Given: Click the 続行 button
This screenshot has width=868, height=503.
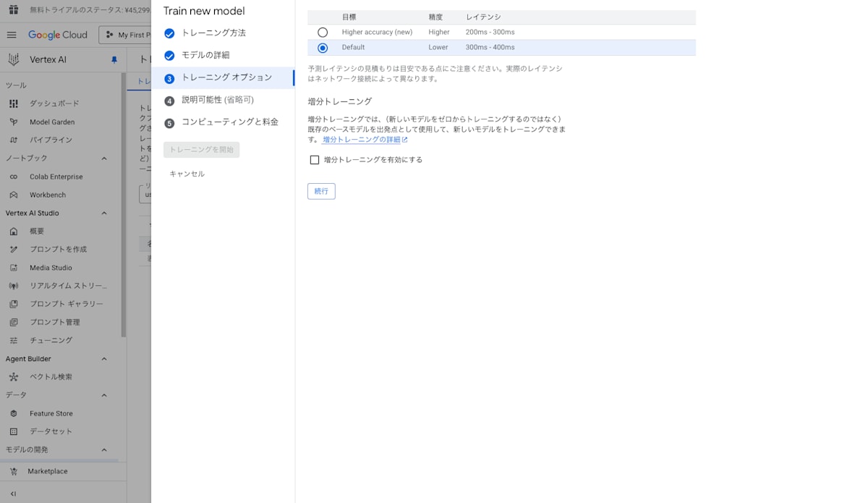Looking at the screenshot, I should [x=321, y=191].
